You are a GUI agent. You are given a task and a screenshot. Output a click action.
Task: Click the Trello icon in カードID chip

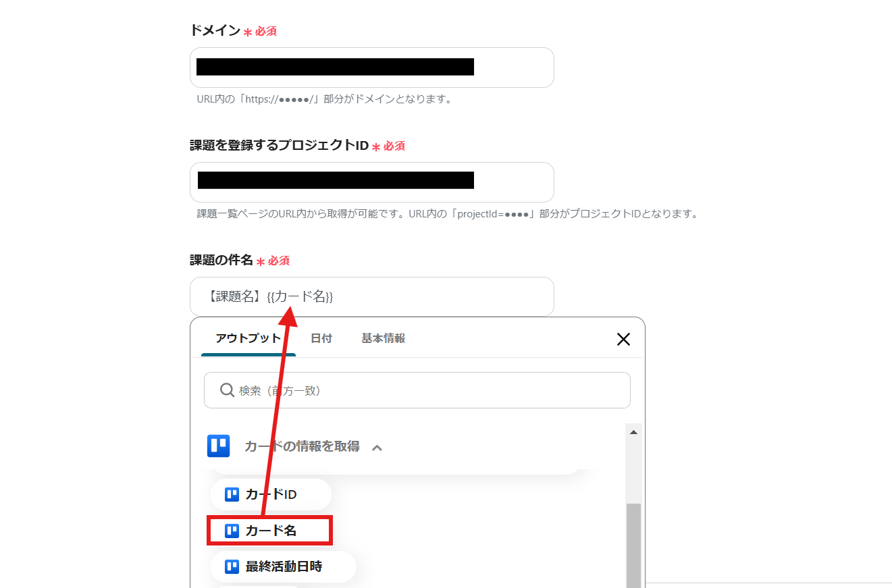click(232, 495)
